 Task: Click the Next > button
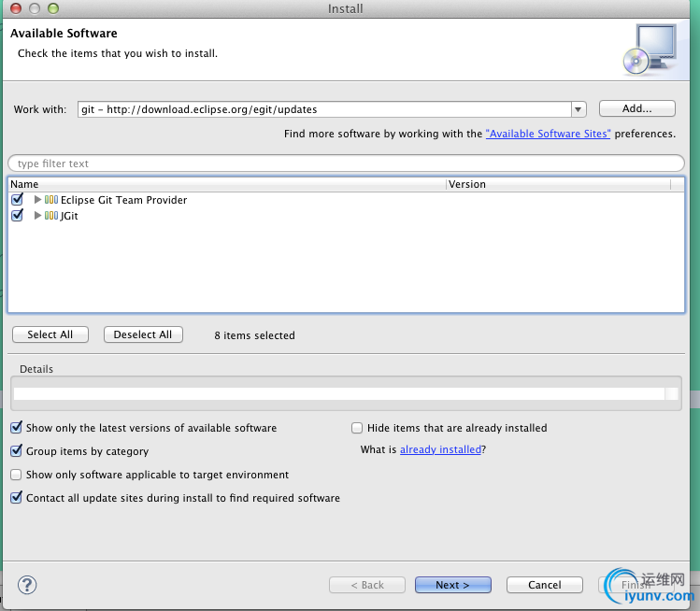coord(452,585)
